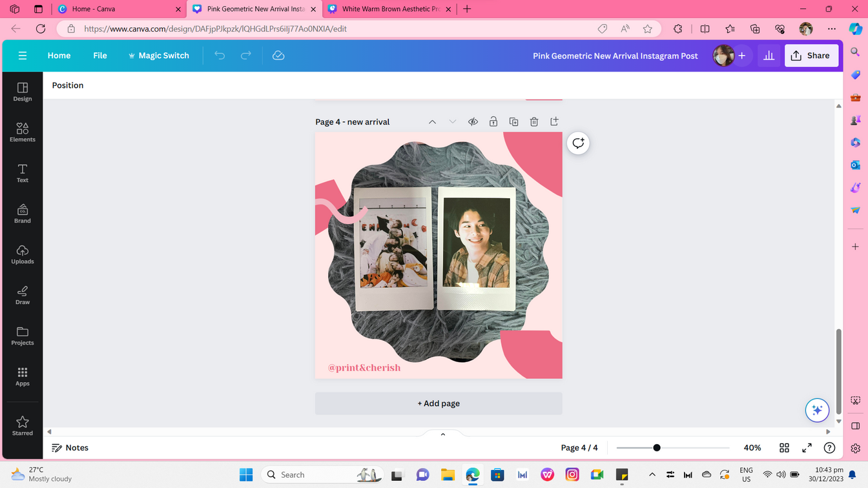
Task: Open Magic assistant sparkle button
Action: (816, 410)
